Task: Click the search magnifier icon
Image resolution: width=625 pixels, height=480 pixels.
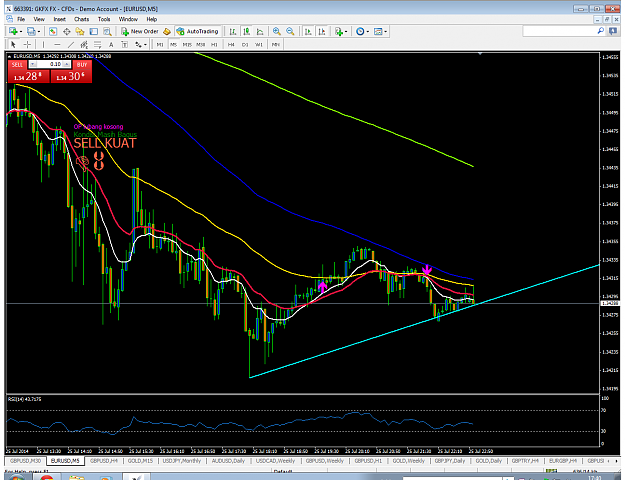Action: 601,31
